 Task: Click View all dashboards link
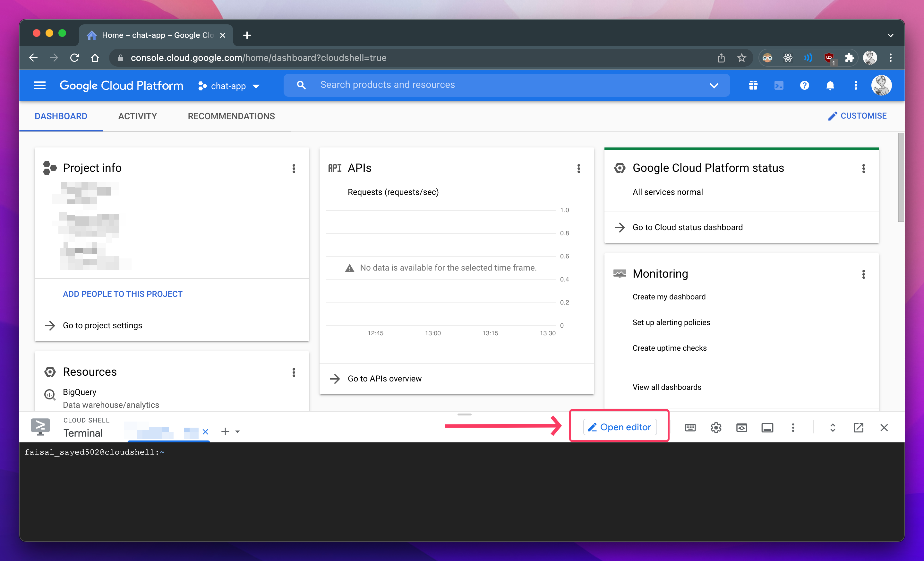point(667,387)
